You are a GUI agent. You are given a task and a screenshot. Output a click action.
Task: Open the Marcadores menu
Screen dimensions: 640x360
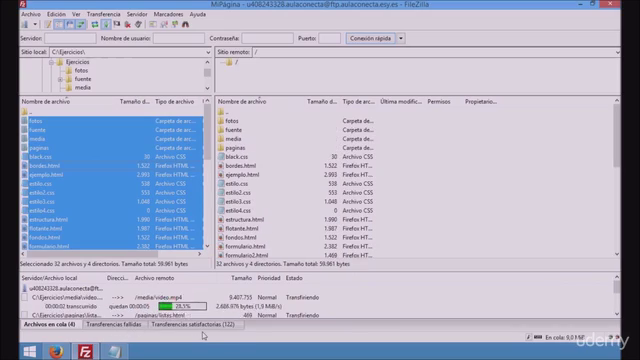tap(168, 14)
